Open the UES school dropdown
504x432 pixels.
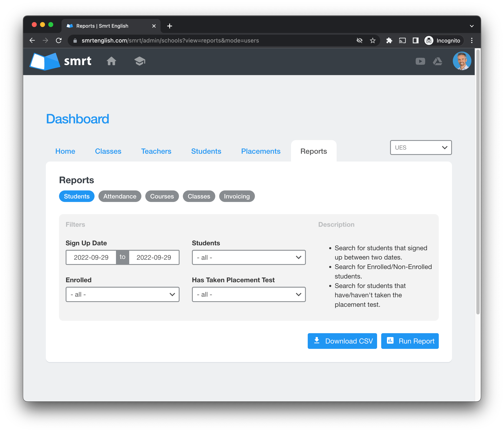421,148
